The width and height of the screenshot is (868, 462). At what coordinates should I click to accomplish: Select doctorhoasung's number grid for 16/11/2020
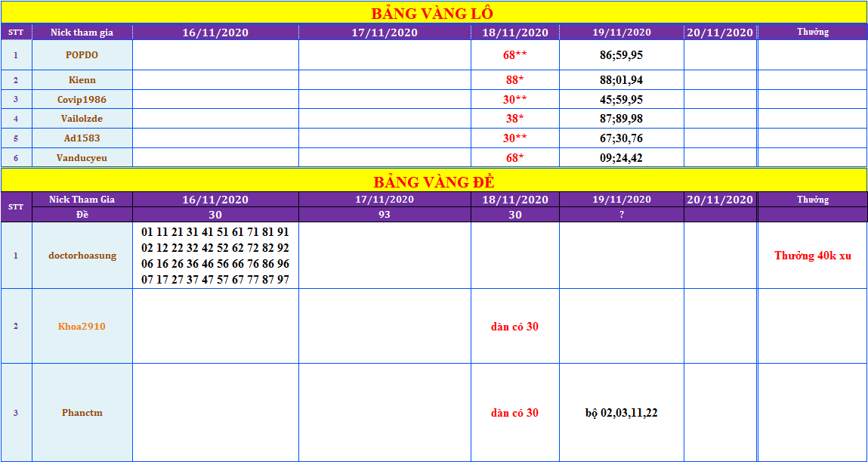pyautogui.click(x=215, y=256)
